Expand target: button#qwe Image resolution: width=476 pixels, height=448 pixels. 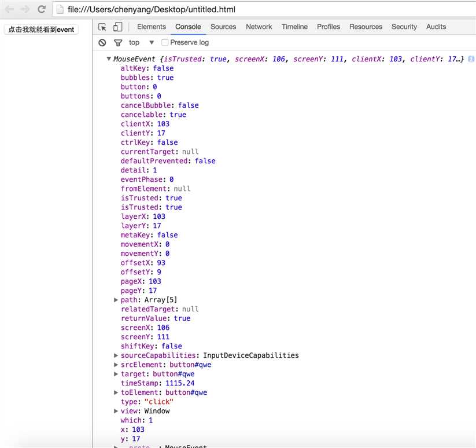coord(116,374)
